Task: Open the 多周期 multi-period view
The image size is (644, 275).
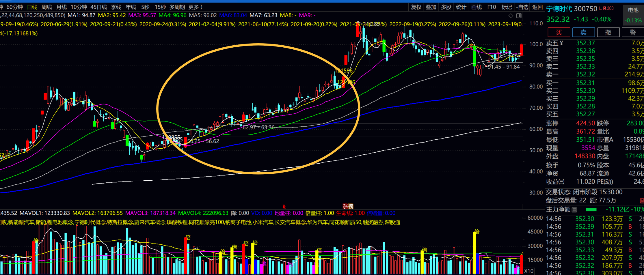Action: (177, 7)
